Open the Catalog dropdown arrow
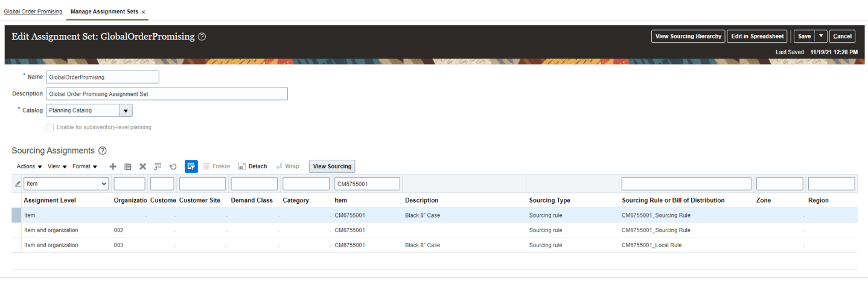This screenshot has width=868, height=290. coord(126,111)
